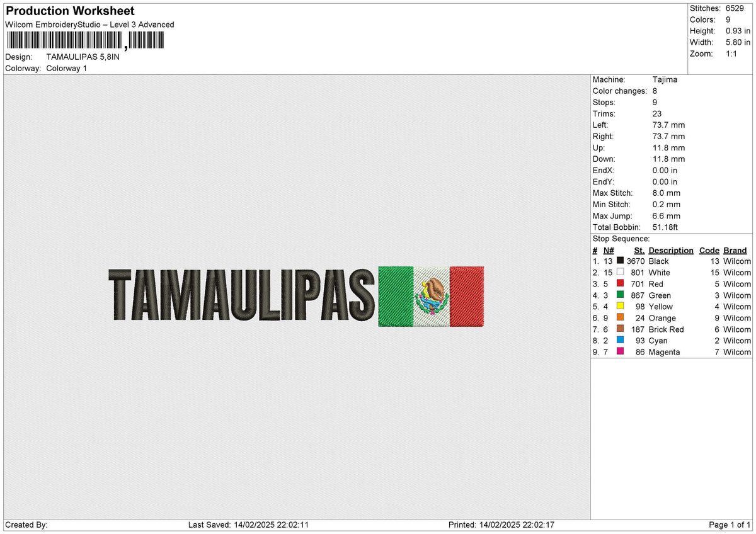Viewport: 756px width, 534px height.
Task: Click the 'Production Worksheet' title
Action: click(x=71, y=11)
